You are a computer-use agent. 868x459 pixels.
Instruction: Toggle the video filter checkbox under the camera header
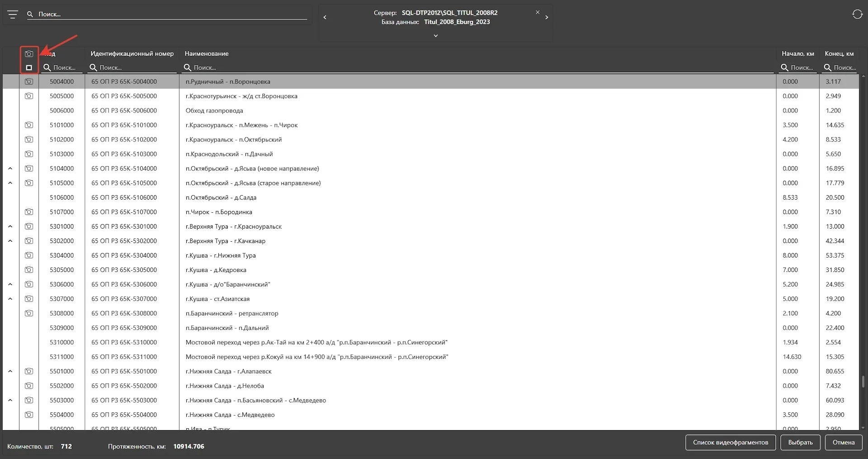pos(29,68)
